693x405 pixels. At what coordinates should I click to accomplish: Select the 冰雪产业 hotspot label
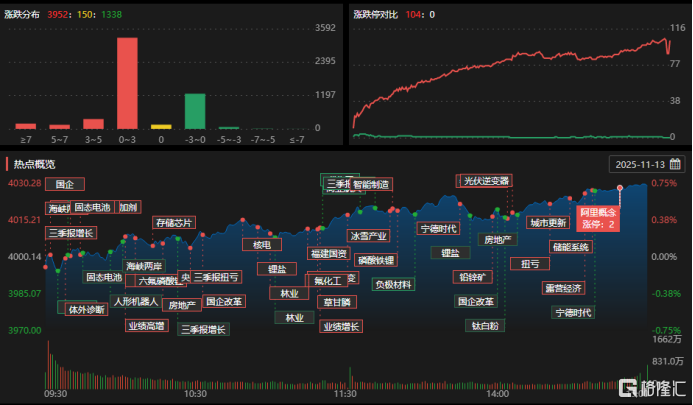point(367,236)
